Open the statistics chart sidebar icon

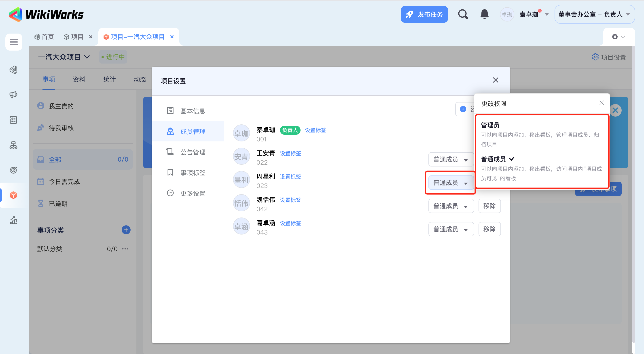pyautogui.click(x=13, y=220)
